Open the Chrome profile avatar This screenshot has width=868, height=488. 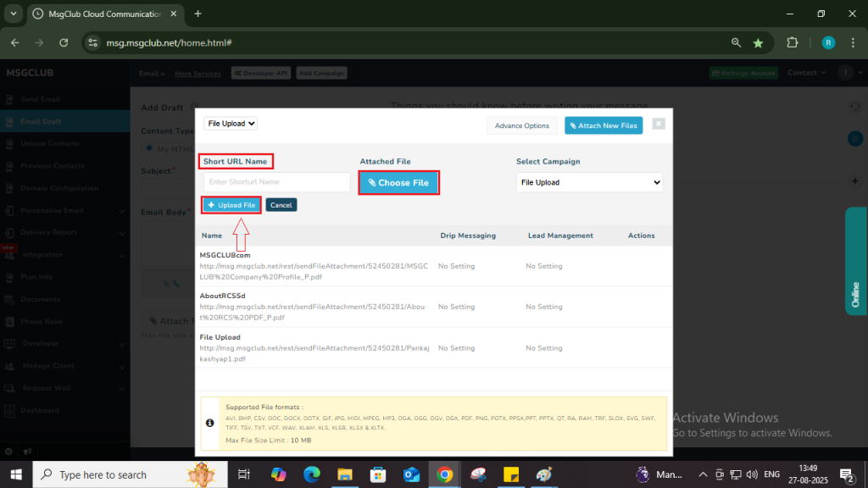point(828,42)
